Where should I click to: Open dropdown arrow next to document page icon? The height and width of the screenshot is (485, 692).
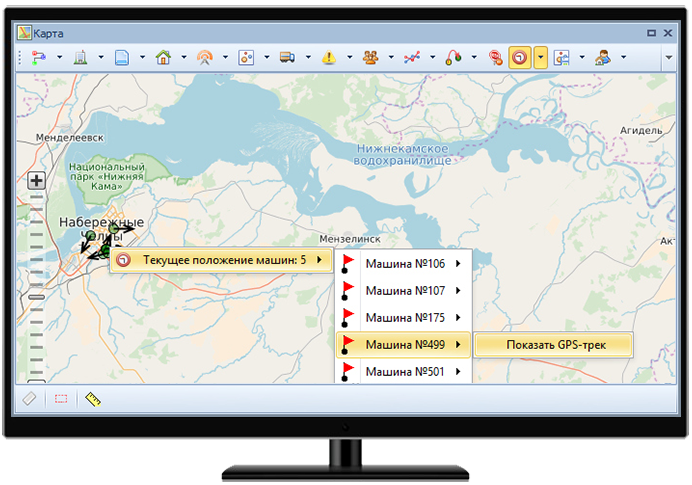point(143,57)
